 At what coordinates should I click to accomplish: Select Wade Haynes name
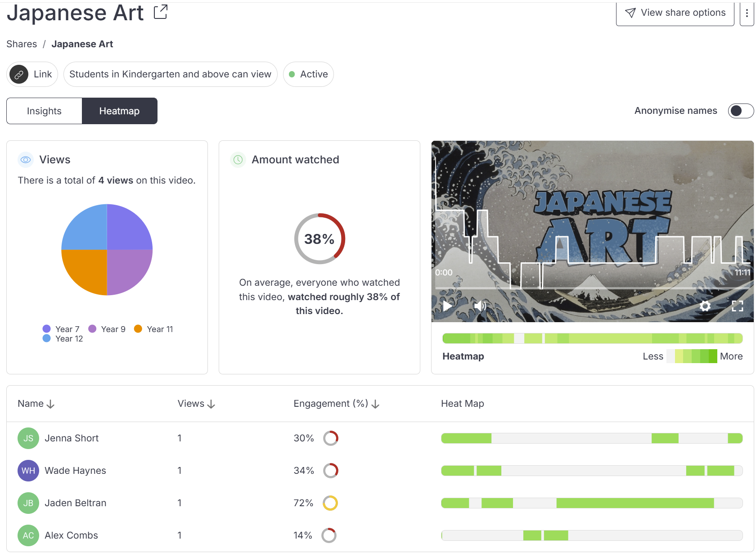tap(75, 471)
